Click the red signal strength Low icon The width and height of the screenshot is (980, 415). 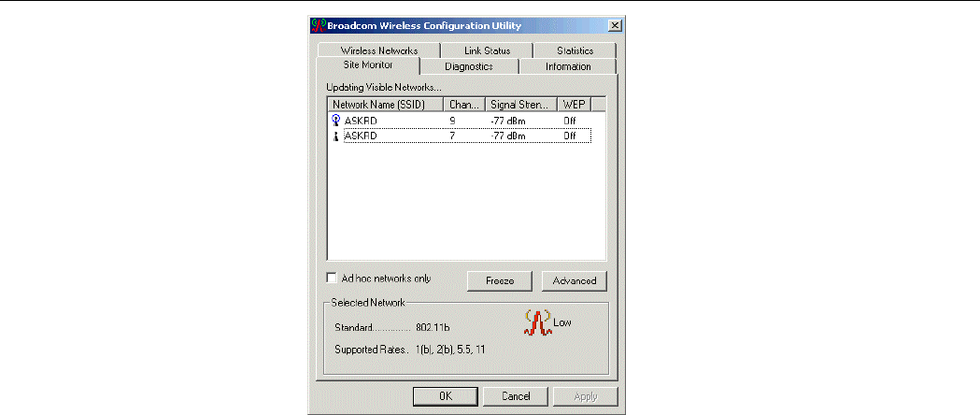[x=537, y=323]
